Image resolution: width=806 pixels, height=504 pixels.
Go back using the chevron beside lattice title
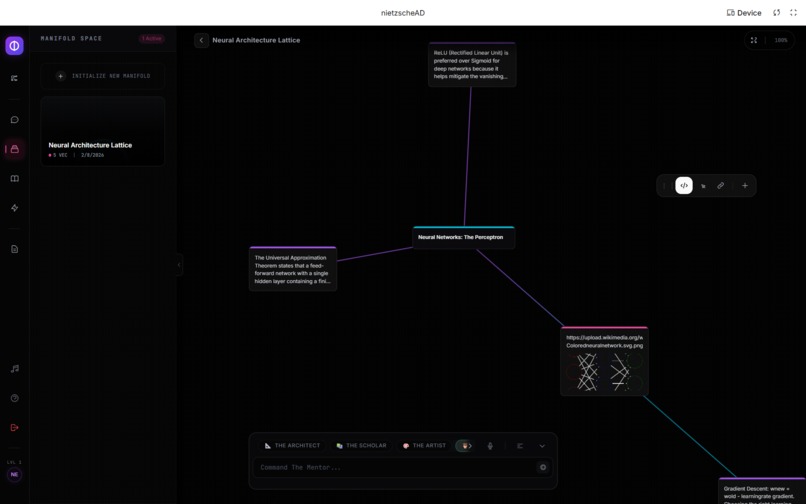202,40
